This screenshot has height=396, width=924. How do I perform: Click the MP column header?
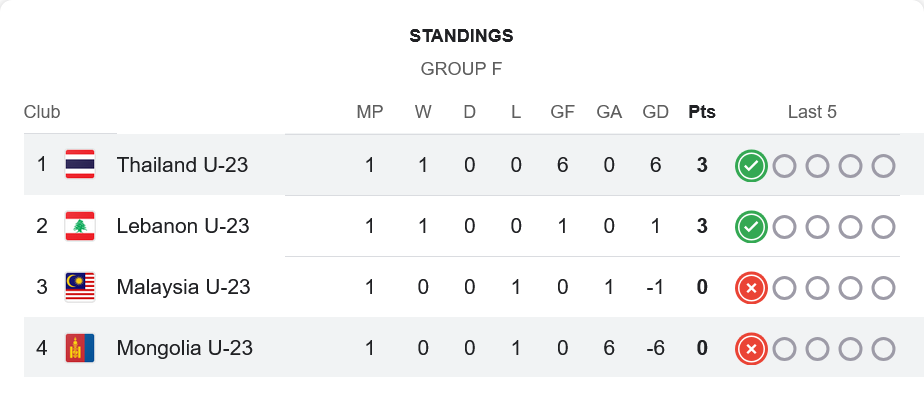[369, 112]
